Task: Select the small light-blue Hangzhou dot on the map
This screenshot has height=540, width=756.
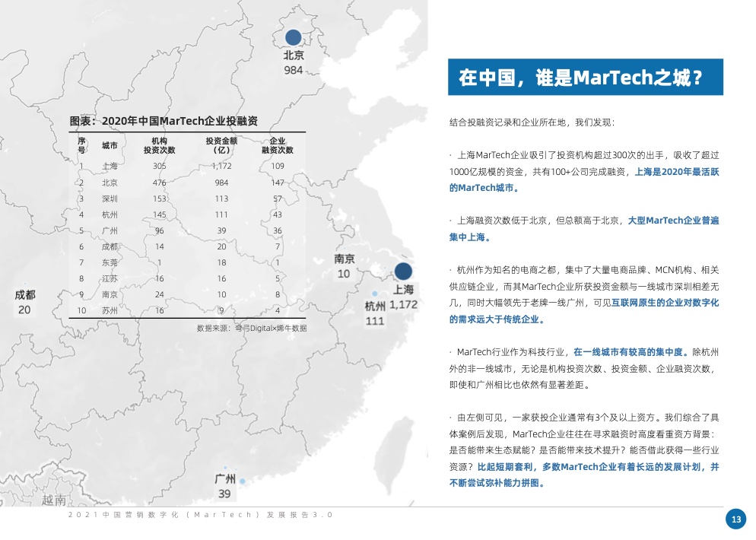Action: [375, 293]
